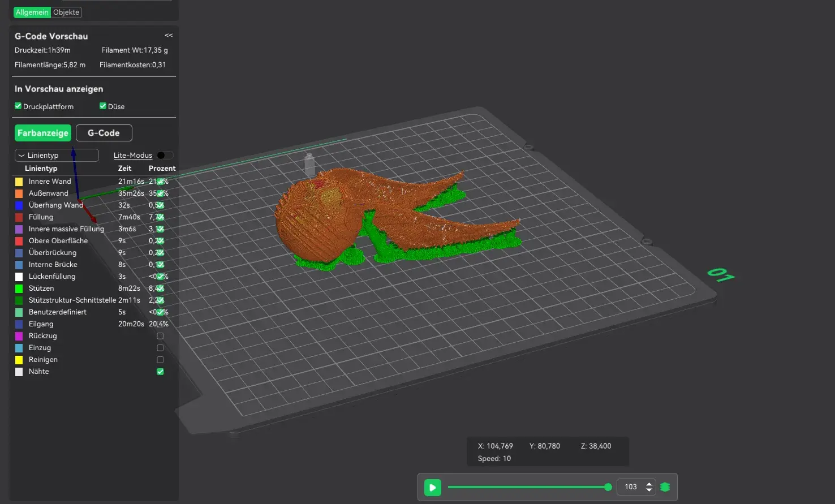The height and width of the screenshot is (504, 835).
Task: Click the magenta Rückzug swatch
Action: 19,336
